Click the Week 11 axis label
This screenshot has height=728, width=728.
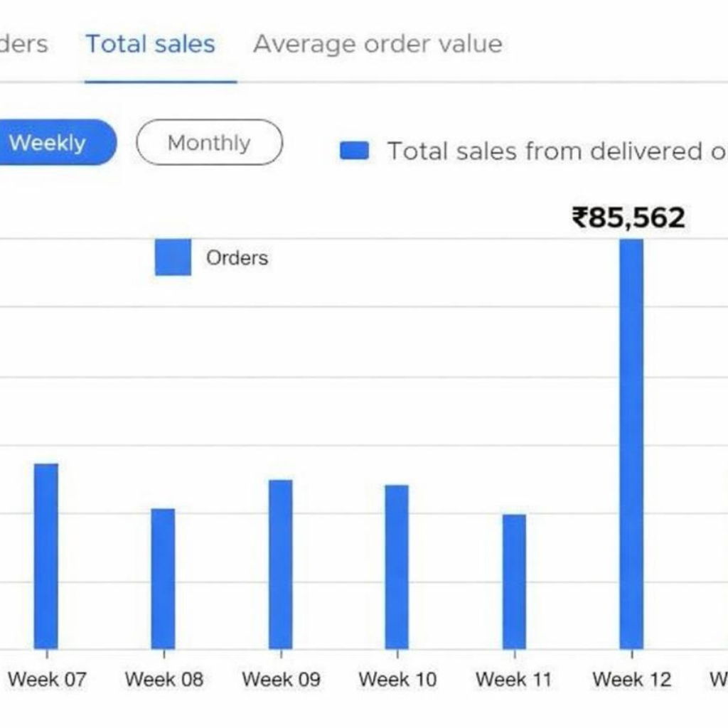(513, 679)
